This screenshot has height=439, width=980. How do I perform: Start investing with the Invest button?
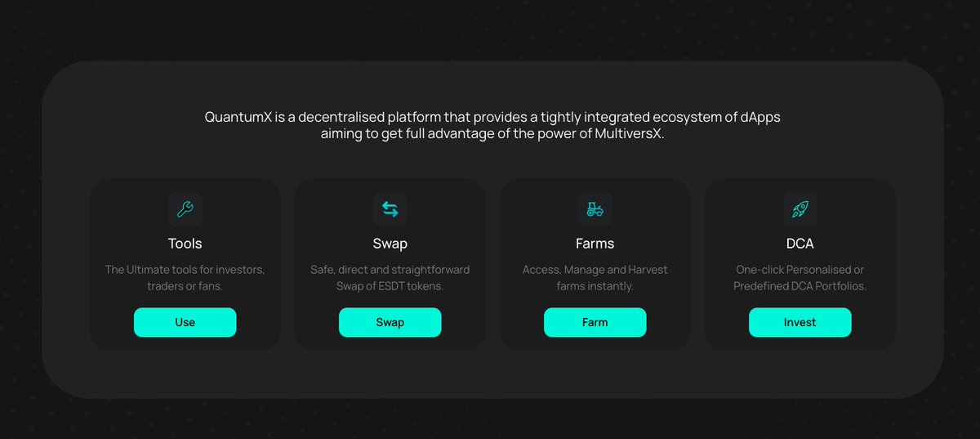(x=800, y=322)
